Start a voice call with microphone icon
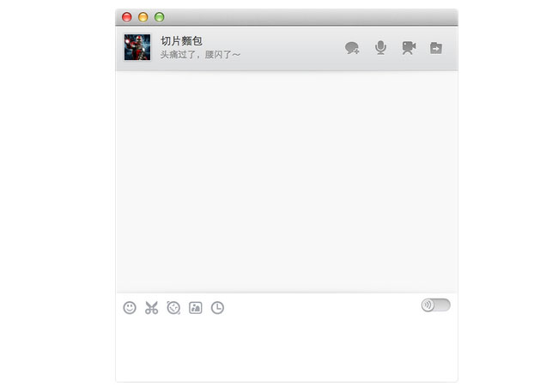The image size is (558, 392). pos(380,48)
